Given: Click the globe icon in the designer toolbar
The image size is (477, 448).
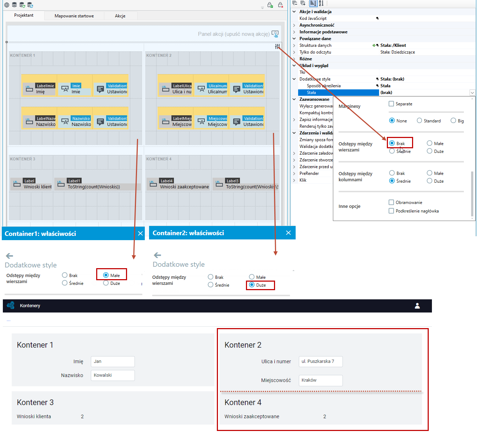Looking at the screenshot, I should [7, 5].
